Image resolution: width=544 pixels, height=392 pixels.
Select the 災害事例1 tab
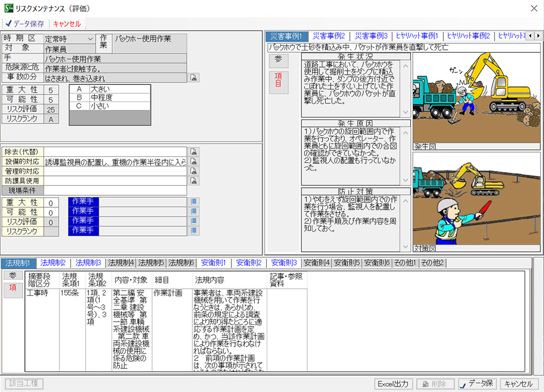(286, 36)
